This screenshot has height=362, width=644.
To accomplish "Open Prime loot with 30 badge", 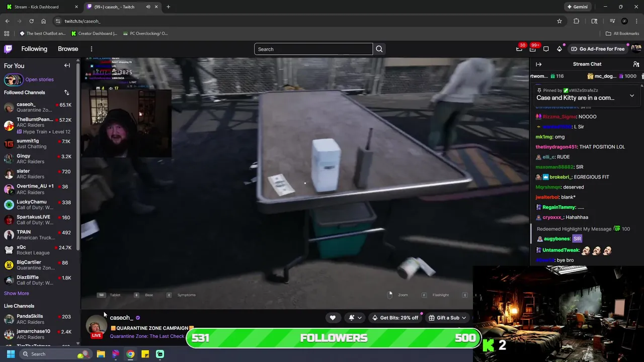I will pos(519,49).
